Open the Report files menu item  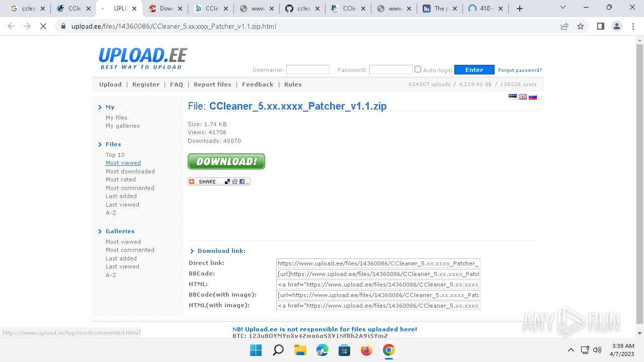pos(212,84)
